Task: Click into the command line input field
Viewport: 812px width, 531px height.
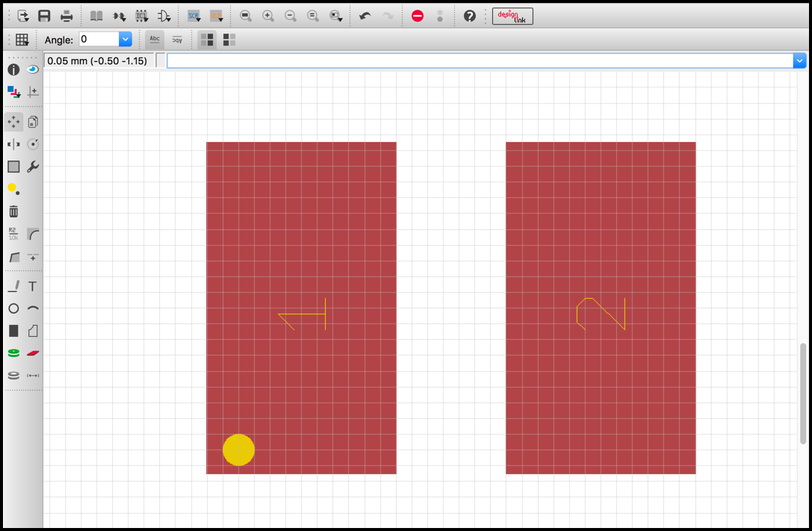Action: [480, 60]
